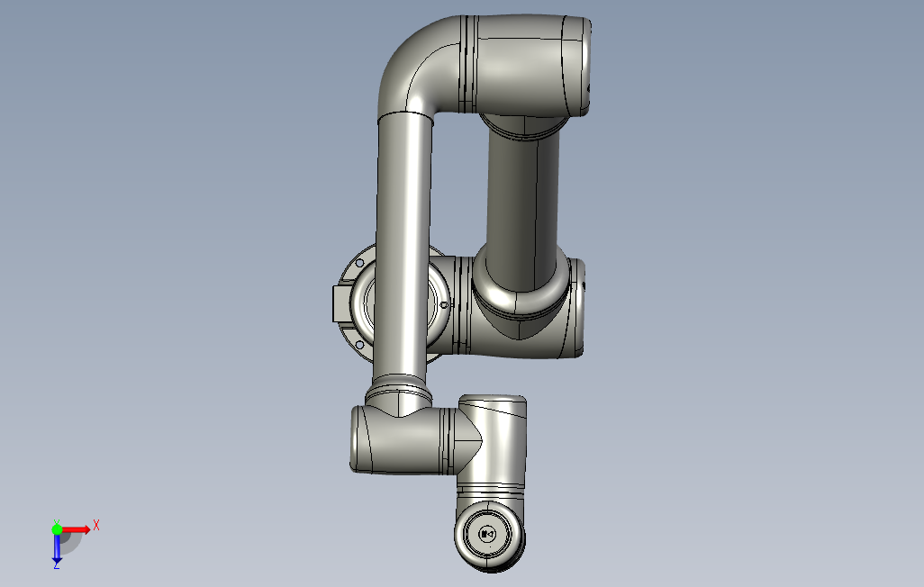924x587 pixels.
Task: Click the green Y origin ball on the triad
Action: tap(57, 529)
